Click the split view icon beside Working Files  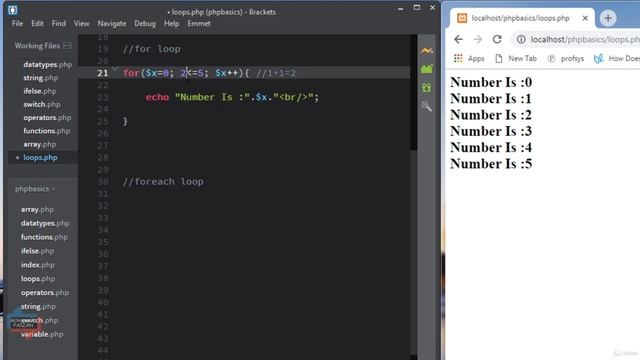pyautogui.click(x=67, y=46)
